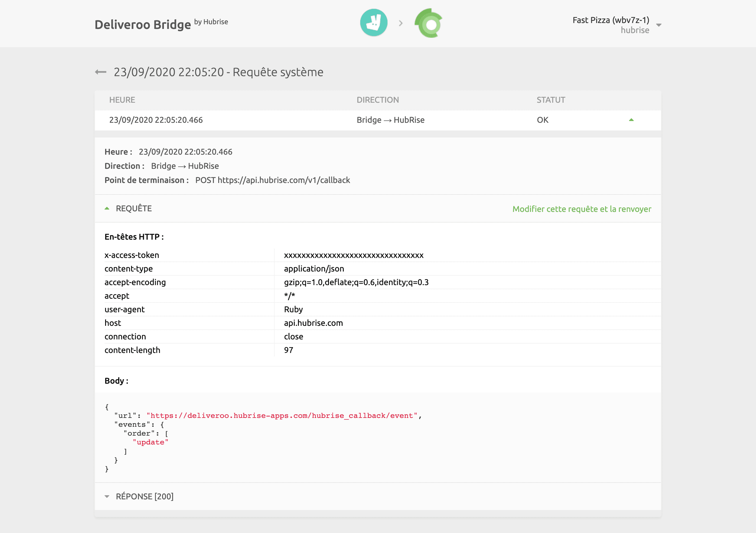Click the chevron between the two logos
Image resolution: width=756 pixels, height=533 pixels.
coord(401,23)
